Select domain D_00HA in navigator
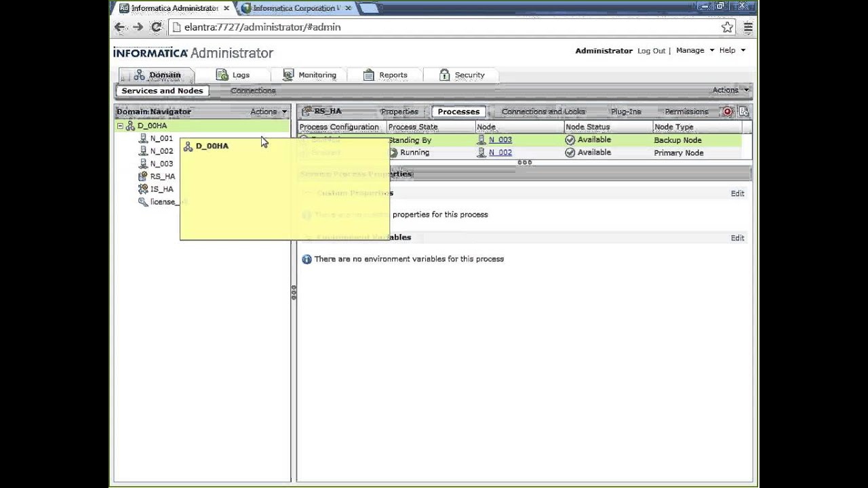The width and height of the screenshot is (868, 488). [152, 126]
